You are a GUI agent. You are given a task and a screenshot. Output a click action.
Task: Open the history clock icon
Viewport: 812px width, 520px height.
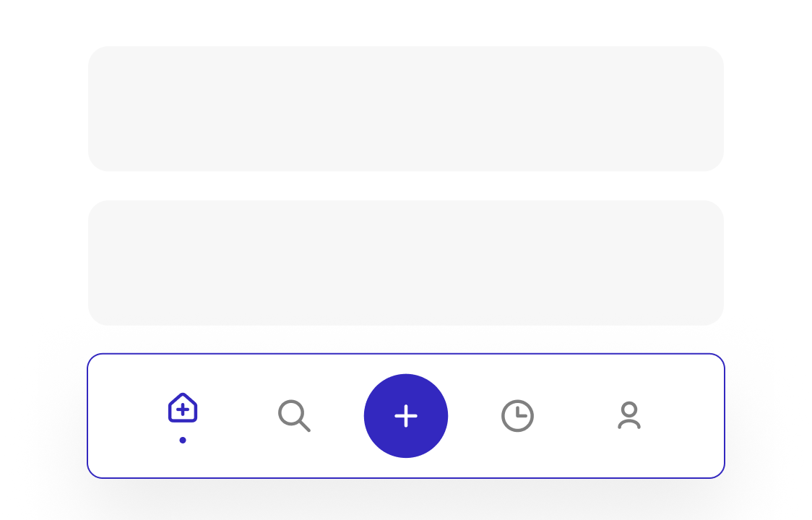point(517,416)
